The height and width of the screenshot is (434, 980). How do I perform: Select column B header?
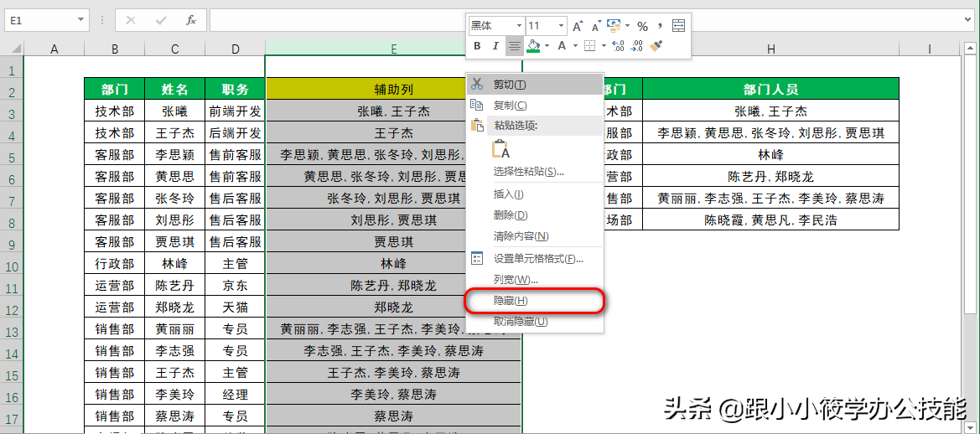114,49
